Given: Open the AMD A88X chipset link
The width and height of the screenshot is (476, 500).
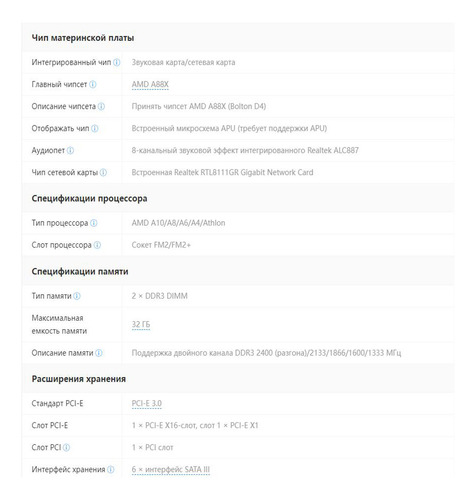Looking at the screenshot, I should [150, 84].
